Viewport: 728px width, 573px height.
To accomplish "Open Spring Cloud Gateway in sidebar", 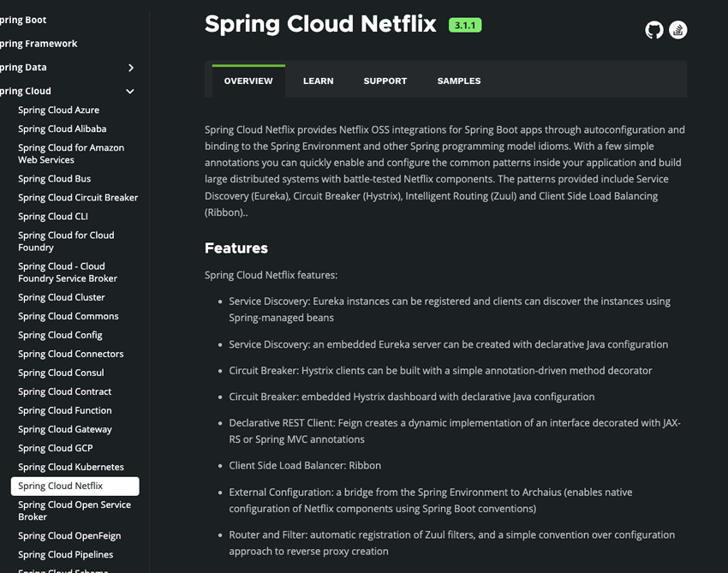I will (65, 429).
